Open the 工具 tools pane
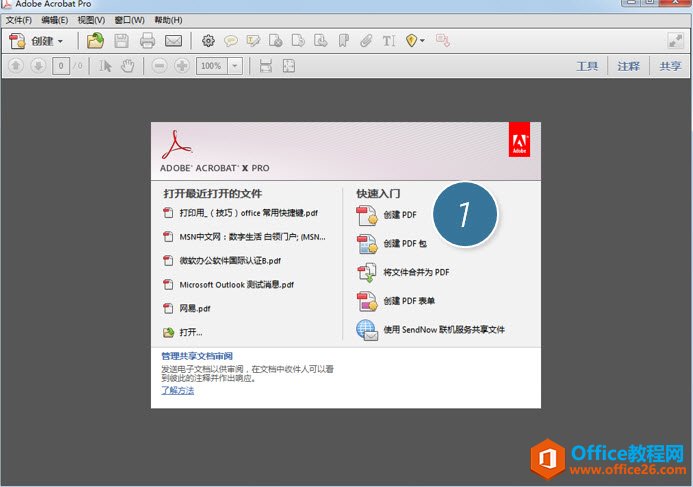The width and height of the screenshot is (693, 487). [587, 66]
